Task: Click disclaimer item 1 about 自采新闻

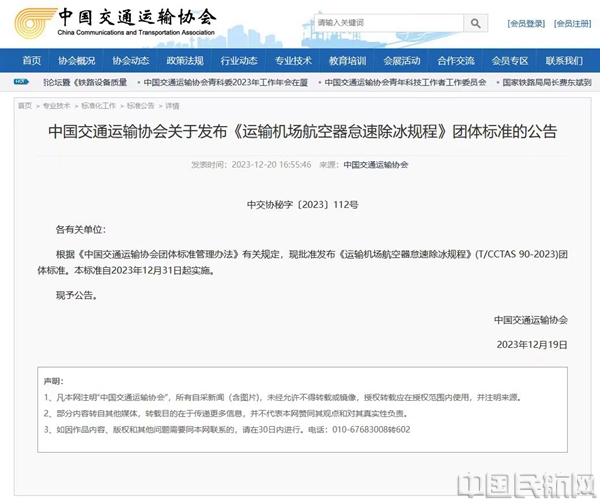Action: pos(283,397)
